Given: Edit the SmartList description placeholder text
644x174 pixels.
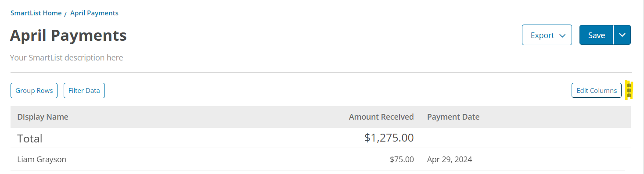Looking at the screenshot, I should coord(67,58).
